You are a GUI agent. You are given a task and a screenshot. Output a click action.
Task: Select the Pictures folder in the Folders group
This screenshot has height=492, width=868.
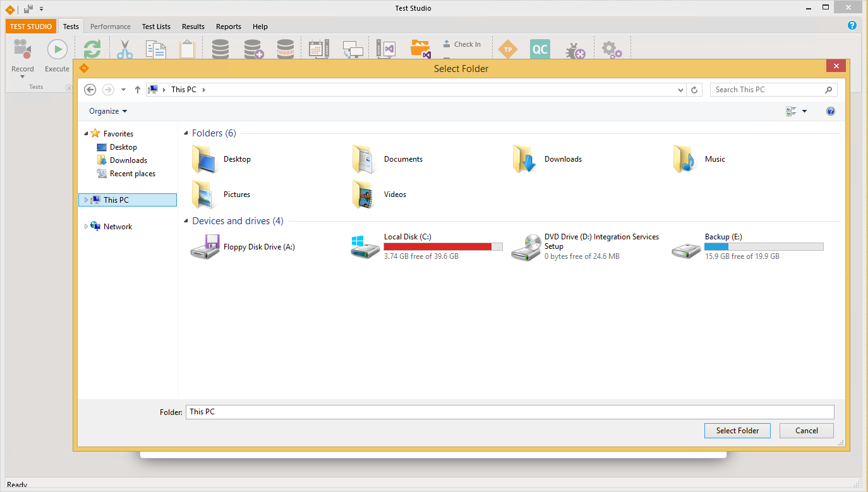(x=221, y=195)
